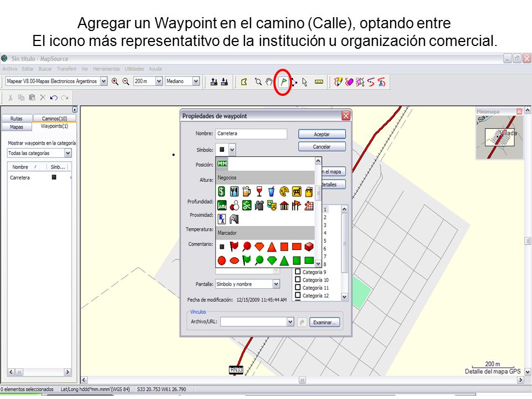Screen dimensions: 532x399
Task: Click the Minimapa thumbnail view
Action: pos(499,137)
